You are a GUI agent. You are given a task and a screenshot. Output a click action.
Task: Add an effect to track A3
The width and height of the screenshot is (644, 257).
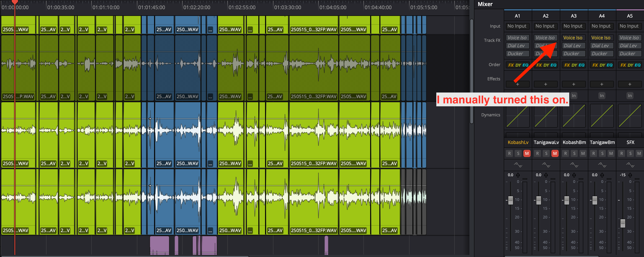coord(573,84)
